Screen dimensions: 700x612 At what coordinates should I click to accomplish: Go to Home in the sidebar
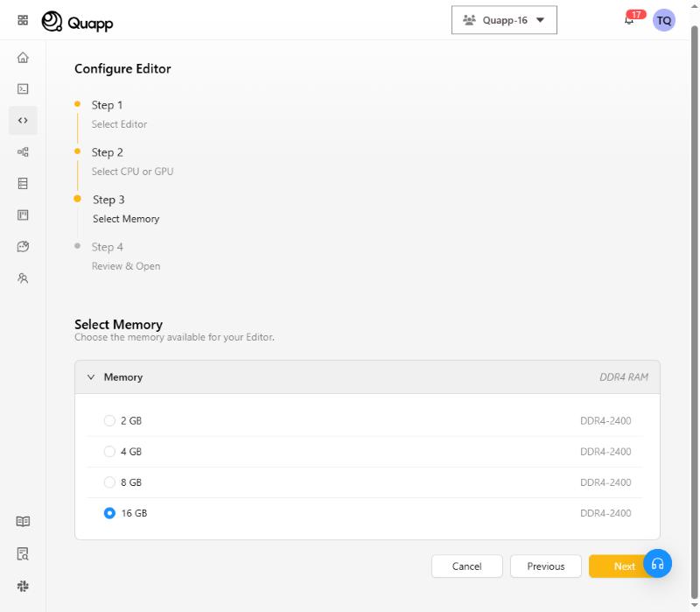[23, 58]
